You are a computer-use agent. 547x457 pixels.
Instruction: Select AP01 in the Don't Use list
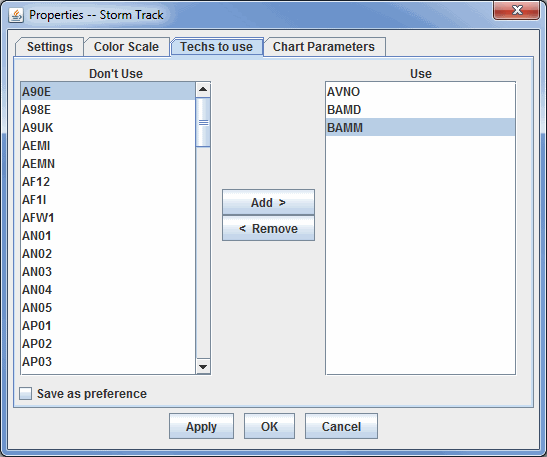click(108, 325)
